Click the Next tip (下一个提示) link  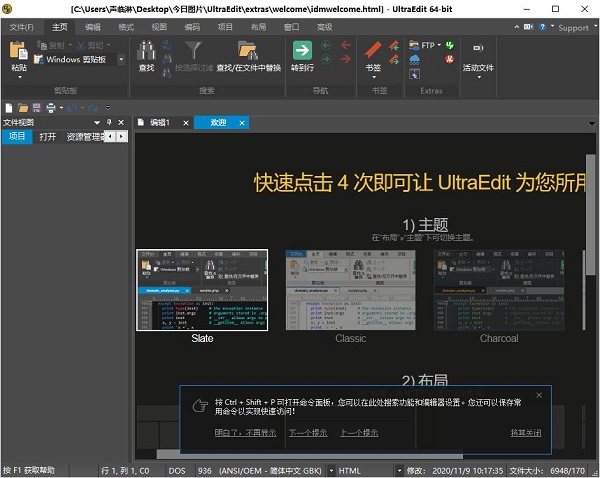pos(308,433)
